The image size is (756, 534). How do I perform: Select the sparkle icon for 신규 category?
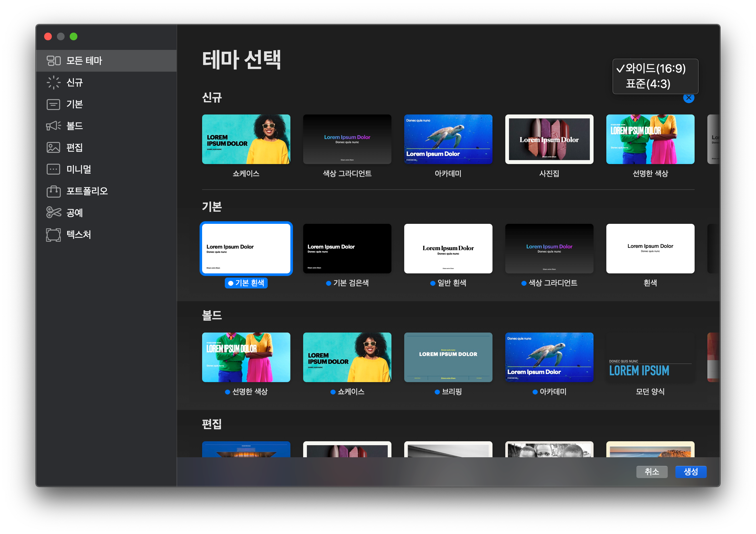[53, 82]
